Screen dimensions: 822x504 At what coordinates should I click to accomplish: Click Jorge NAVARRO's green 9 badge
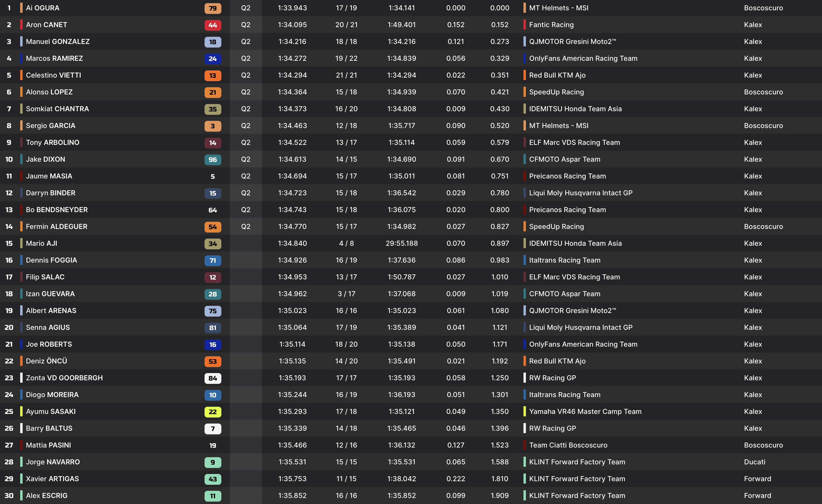click(212, 462)
